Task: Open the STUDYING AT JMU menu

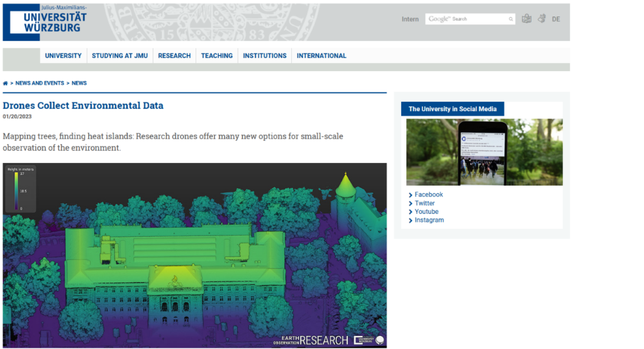Action: [x=119, y=56]
